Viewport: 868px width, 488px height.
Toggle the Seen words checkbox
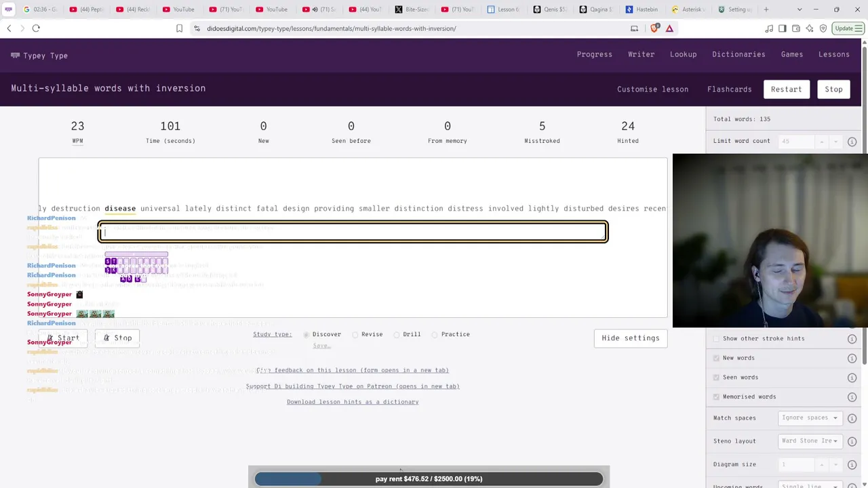[716, 378]
